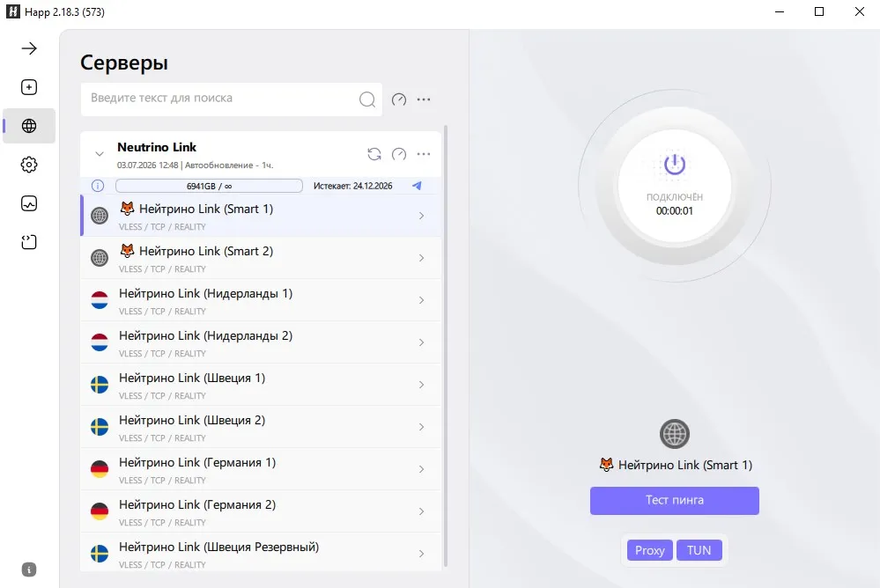Click the Тест пинга button

(x=675, y=501)
